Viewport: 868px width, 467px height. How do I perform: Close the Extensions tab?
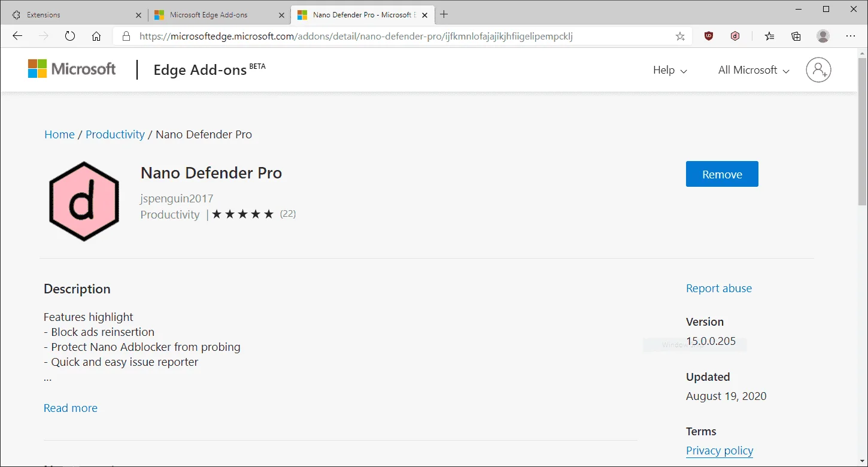coord(138,15)
